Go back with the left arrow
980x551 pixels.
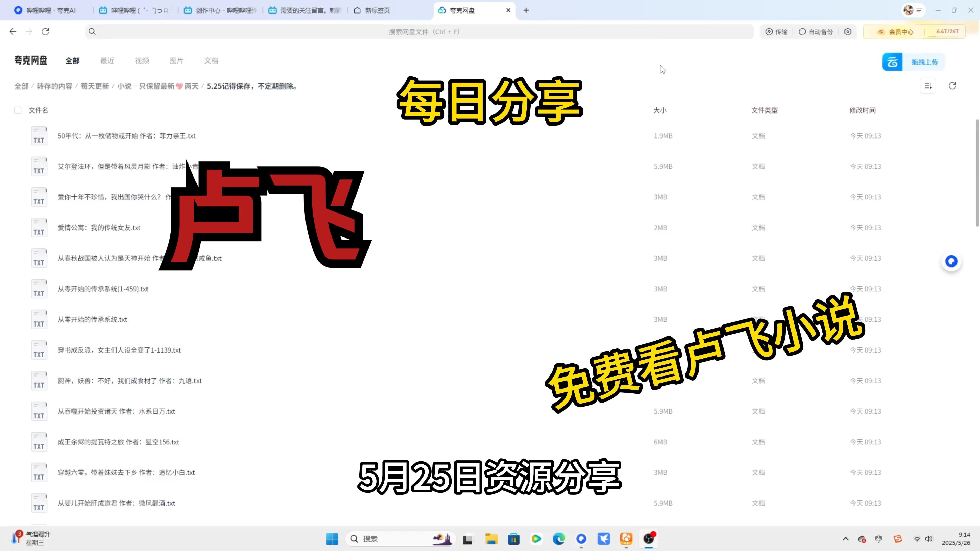[13, 32]
